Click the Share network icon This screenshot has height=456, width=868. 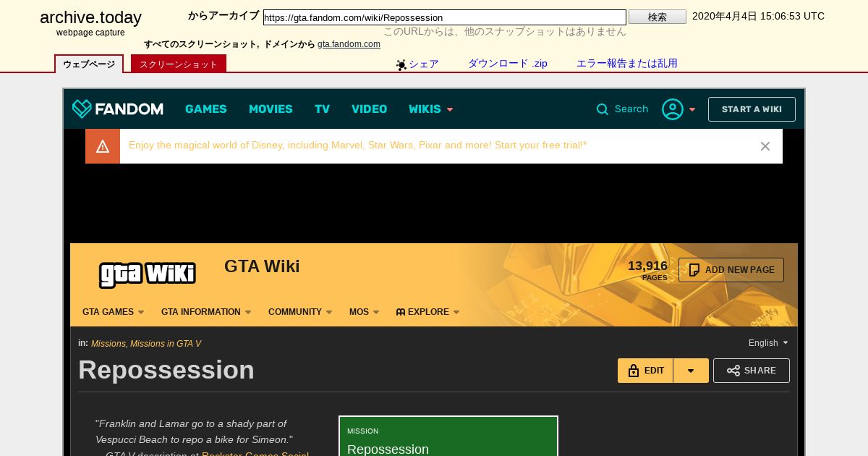[733, 371]
